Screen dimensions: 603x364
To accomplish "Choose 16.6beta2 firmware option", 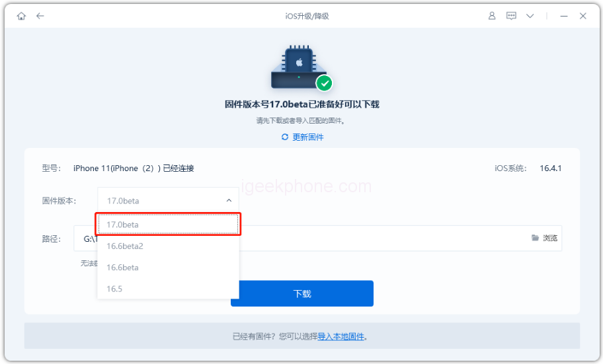I will [x=168, y=246].
